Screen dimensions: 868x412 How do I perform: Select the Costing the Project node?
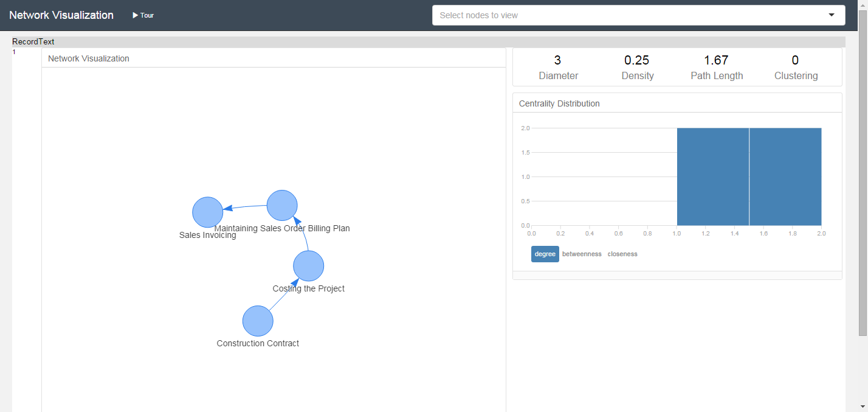click(308, 265)
